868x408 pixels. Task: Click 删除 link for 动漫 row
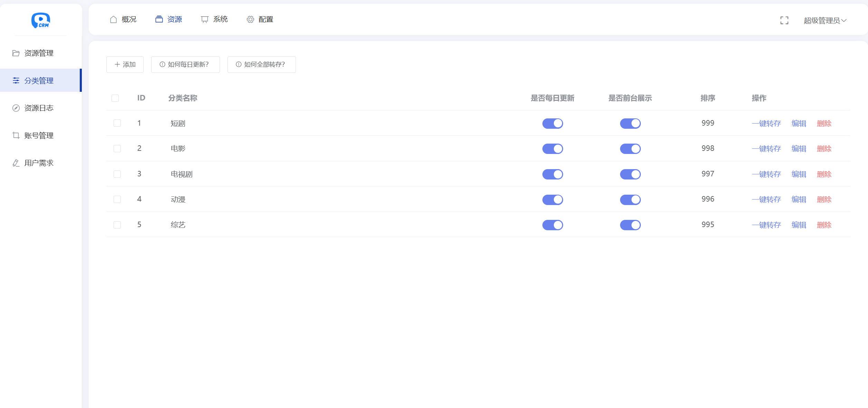824,200
